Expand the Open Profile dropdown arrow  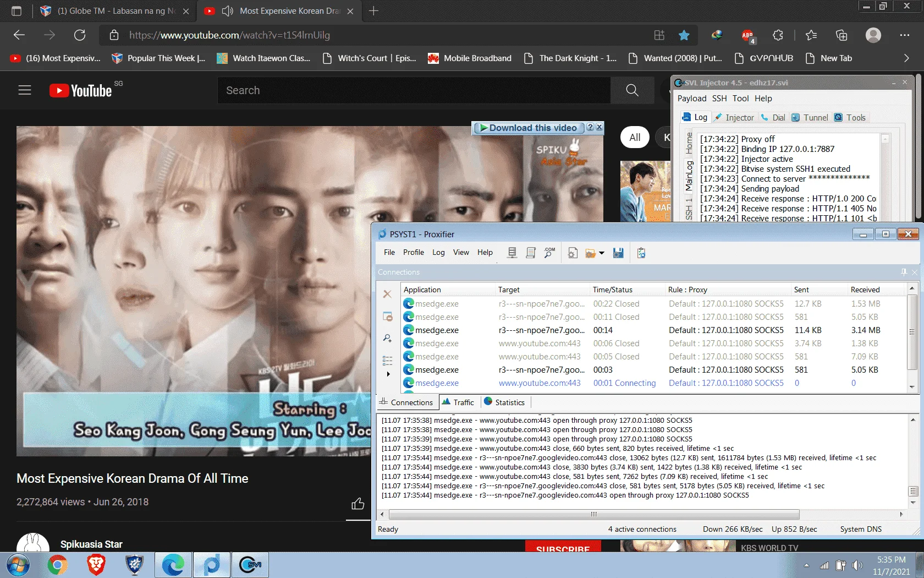(602, 253)
